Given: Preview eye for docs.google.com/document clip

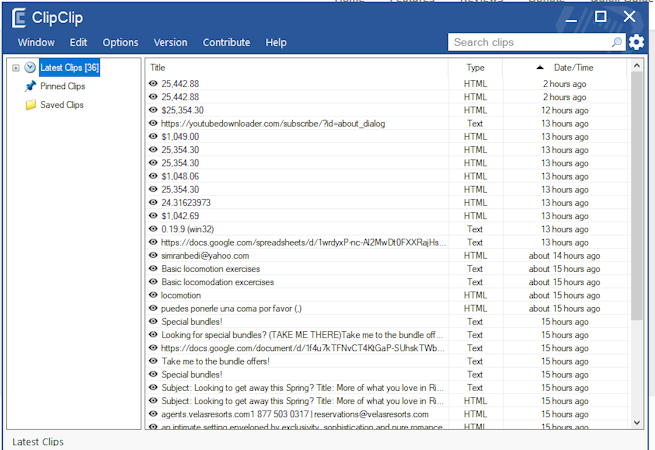Looking at the screenshot, I should pyautogui.click(x=153, y=348).
